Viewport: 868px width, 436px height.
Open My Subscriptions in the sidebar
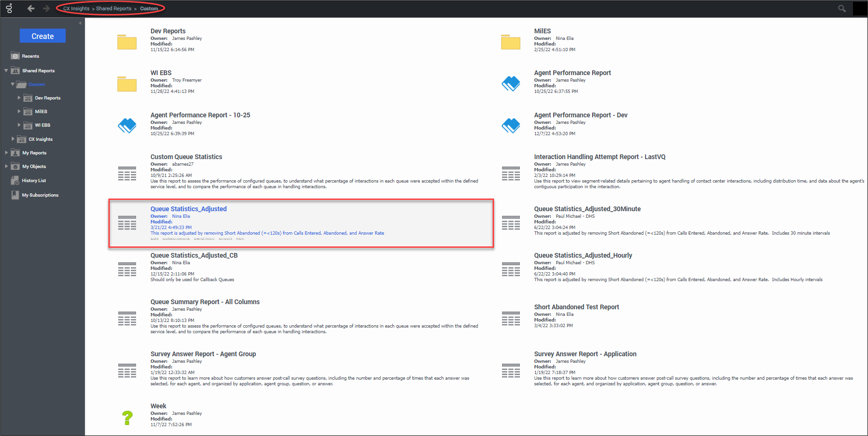pyautogui.click(x=40, y=195)
